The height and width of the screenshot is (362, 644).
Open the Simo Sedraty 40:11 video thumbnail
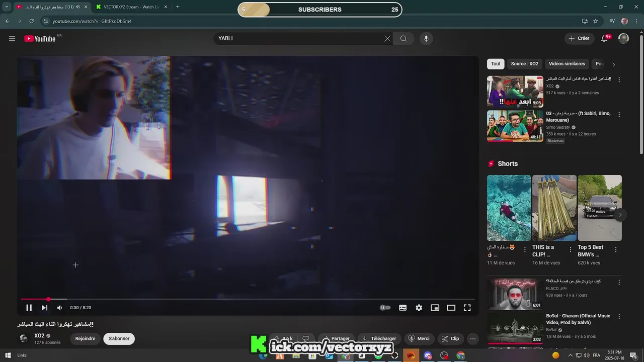[x=515, y=126]
